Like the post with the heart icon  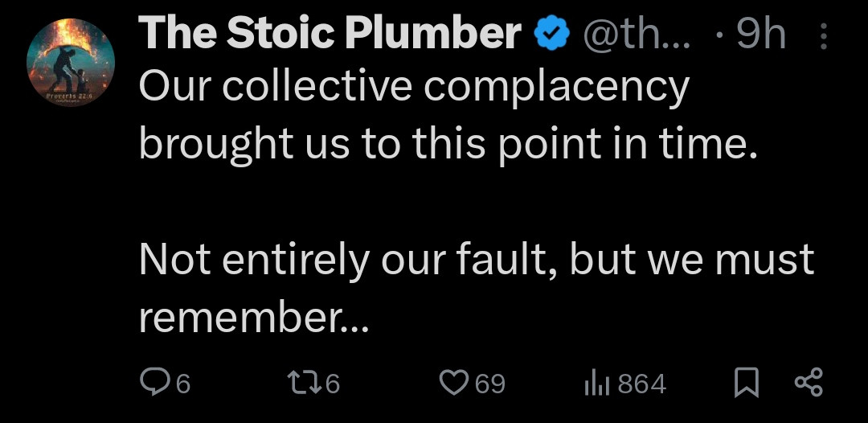tap(454, 384)
